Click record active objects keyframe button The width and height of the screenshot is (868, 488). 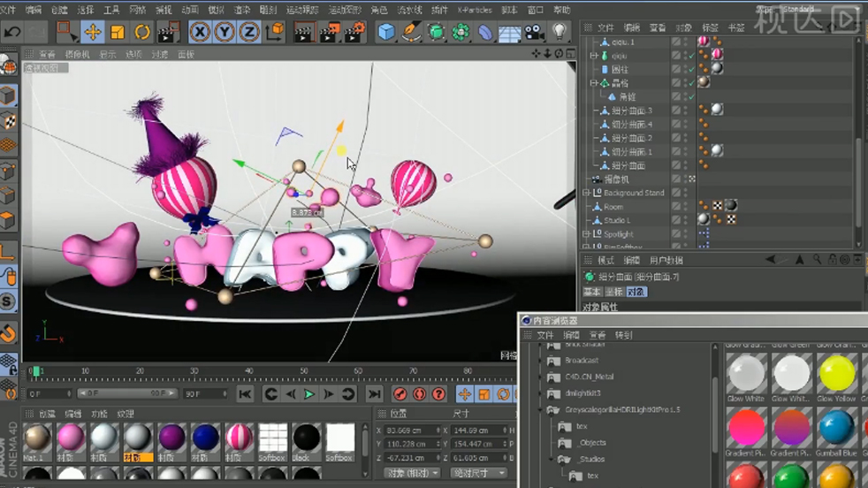click(x=400, y=393)
